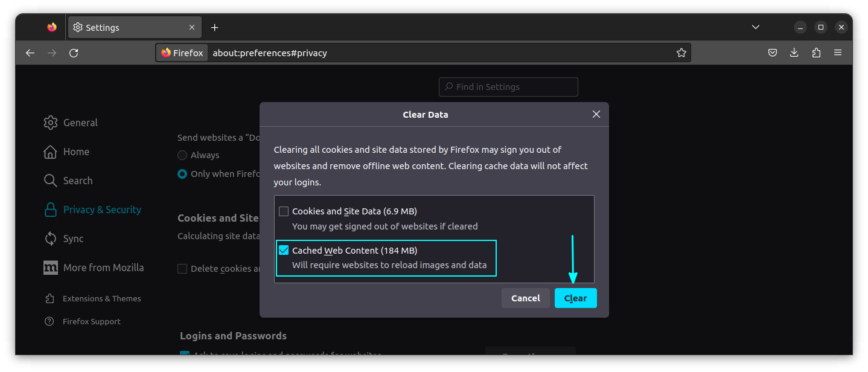Click the forward arrow button
868x372 pixels.
(52, 53)
